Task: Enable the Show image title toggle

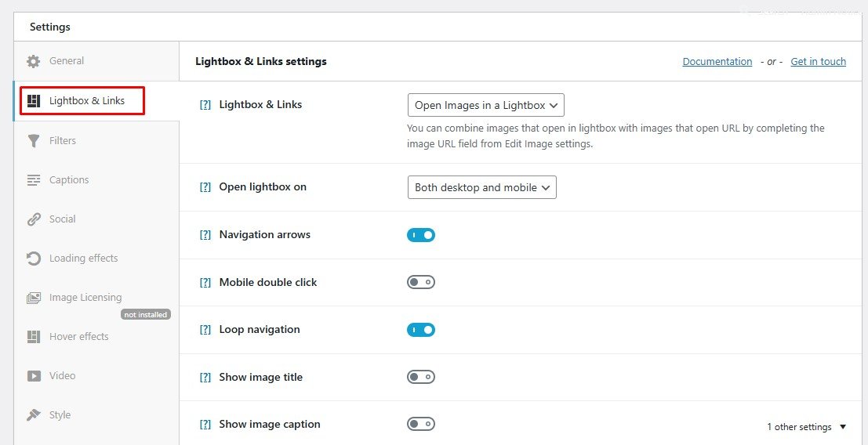Action: (421, 377)
